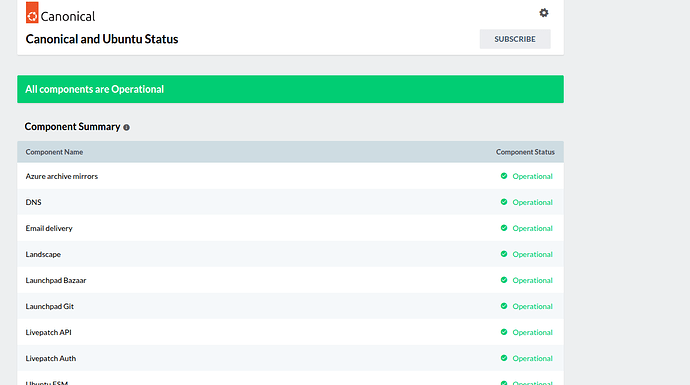Click the Component Summary info icon
This screenshot has height=385, width=690.
pyautogui.click(x=126, y=128)
